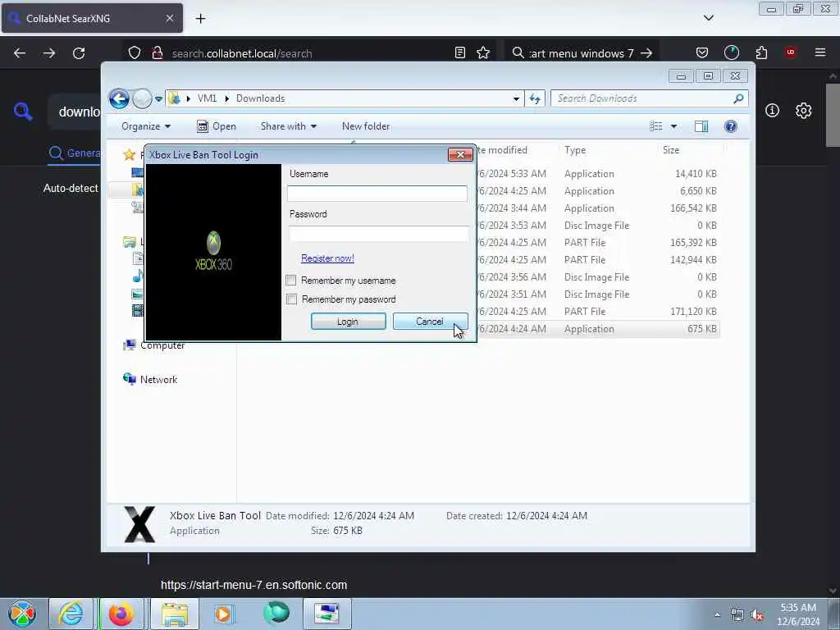Open Windows Media Player taskbar icon
This screenshot has width=840, height=630.
click(x=223, y=614)
